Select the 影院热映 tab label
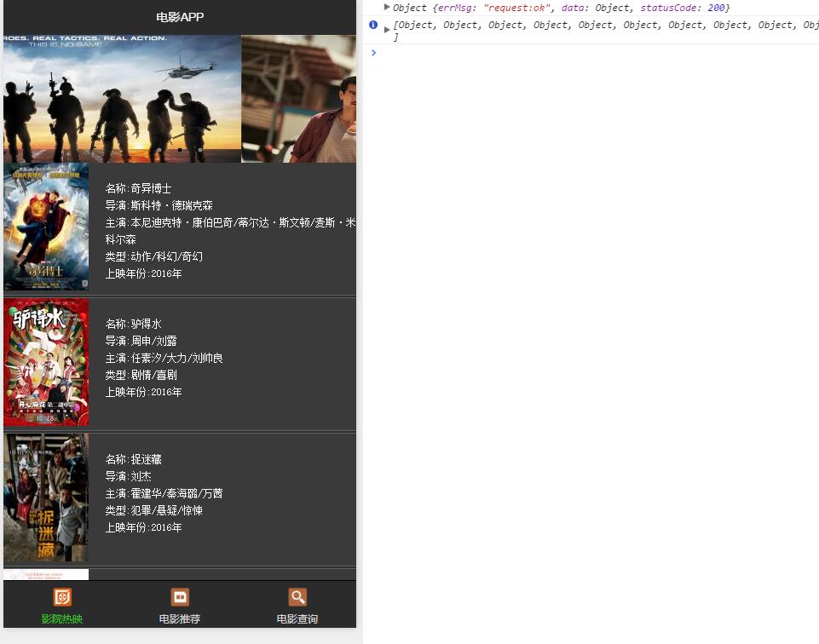 (x=62, y=618)
